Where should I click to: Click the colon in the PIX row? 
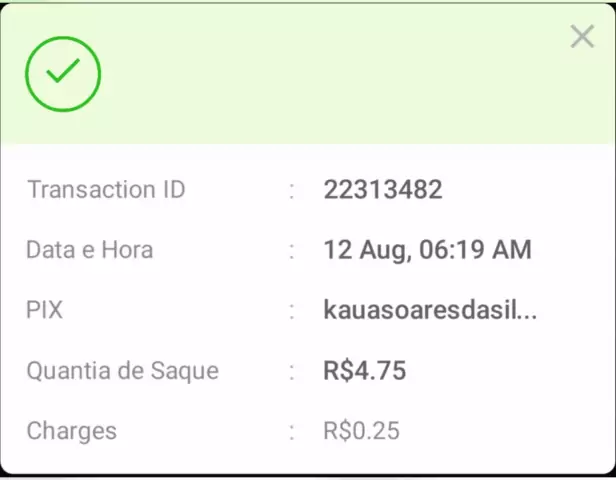click(x=292, y=311)
